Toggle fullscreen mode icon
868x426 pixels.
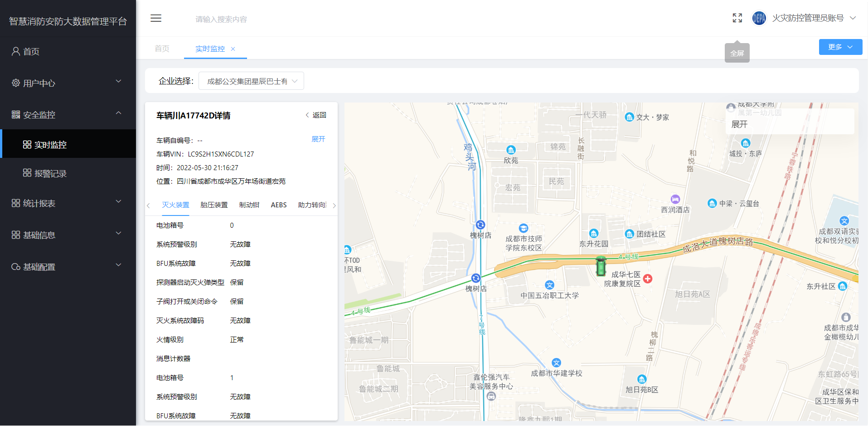coord(737,18)
